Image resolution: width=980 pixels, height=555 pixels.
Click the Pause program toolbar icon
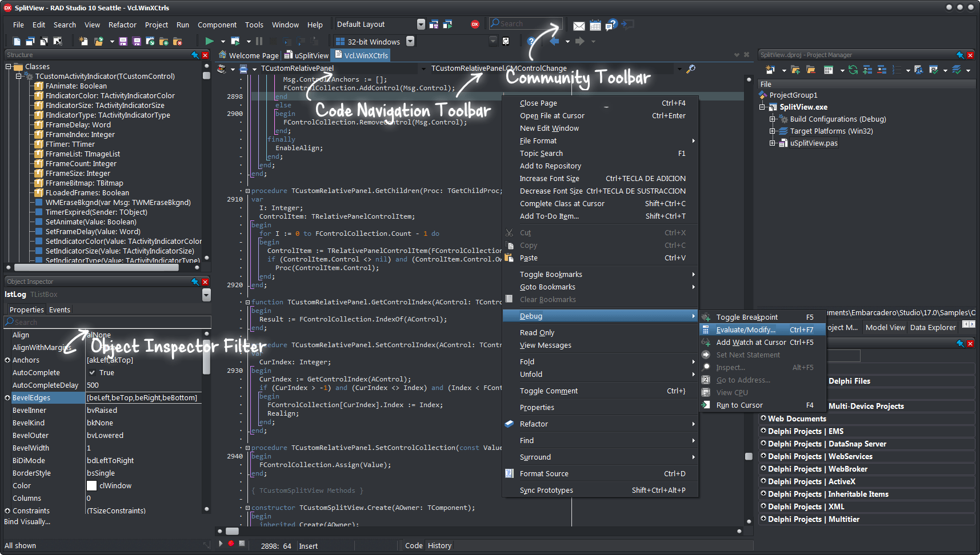click(259, 41)
